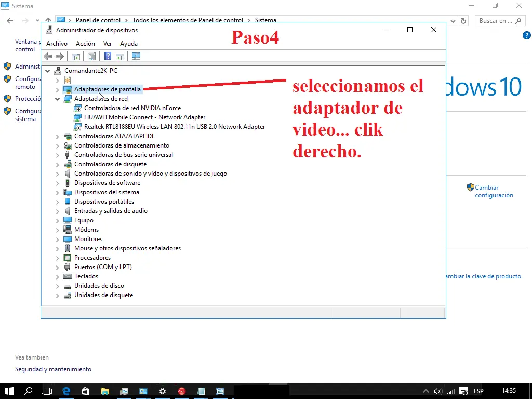Click Cambiar la clave de producto link
The image size is (532, 399).
pos(483,276)
